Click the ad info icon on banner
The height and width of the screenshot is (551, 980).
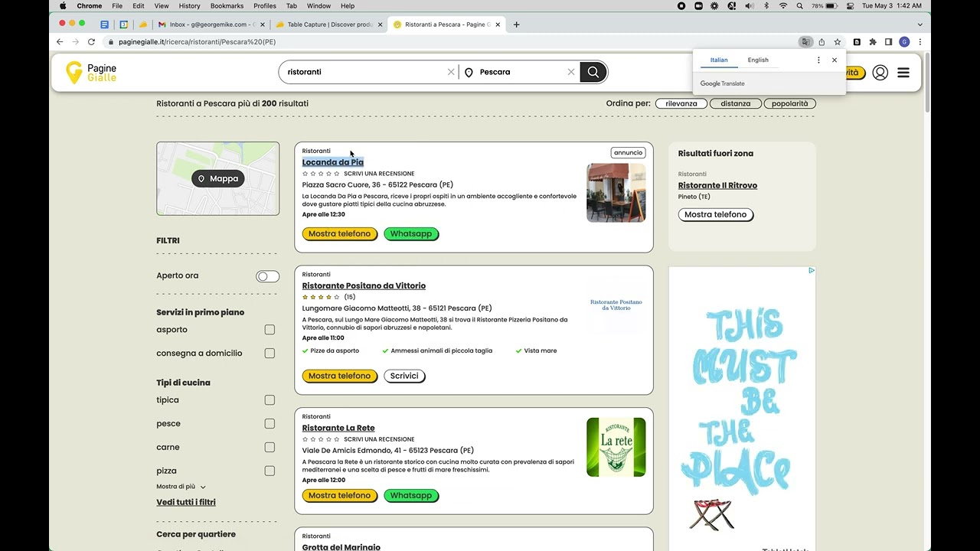tap(812, 270)
